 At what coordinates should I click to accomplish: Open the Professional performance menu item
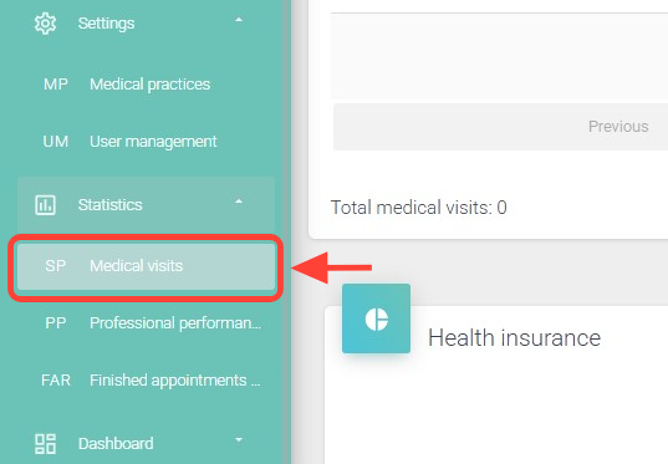pyautogui.click(x=175, y=323)
